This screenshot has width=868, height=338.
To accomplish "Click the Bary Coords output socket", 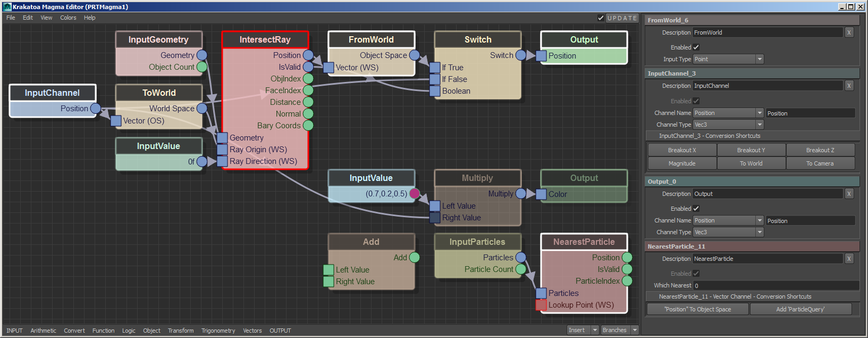I will pos(308,126).
